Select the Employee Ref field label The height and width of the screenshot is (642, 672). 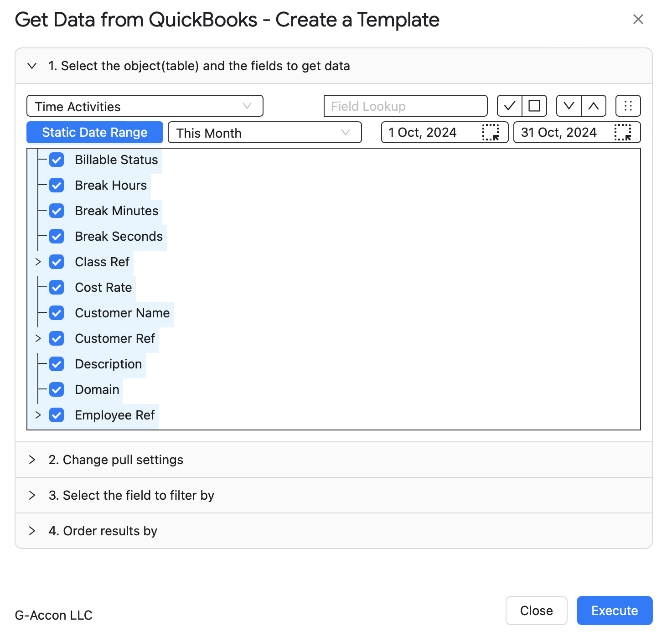pos(115,415)
